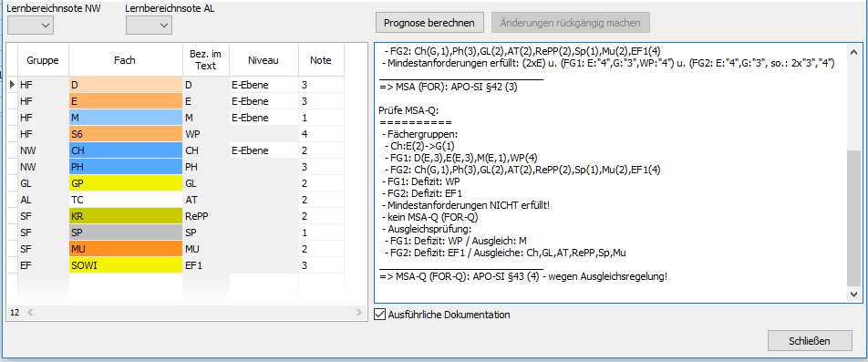Click the Prognose berechnen button

tap(429, 23)
